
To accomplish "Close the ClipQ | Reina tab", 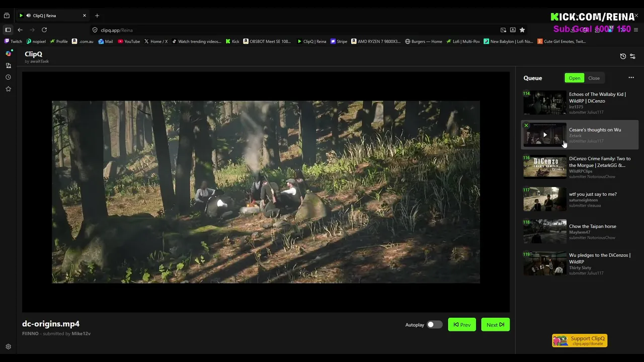I will [84, 16].
